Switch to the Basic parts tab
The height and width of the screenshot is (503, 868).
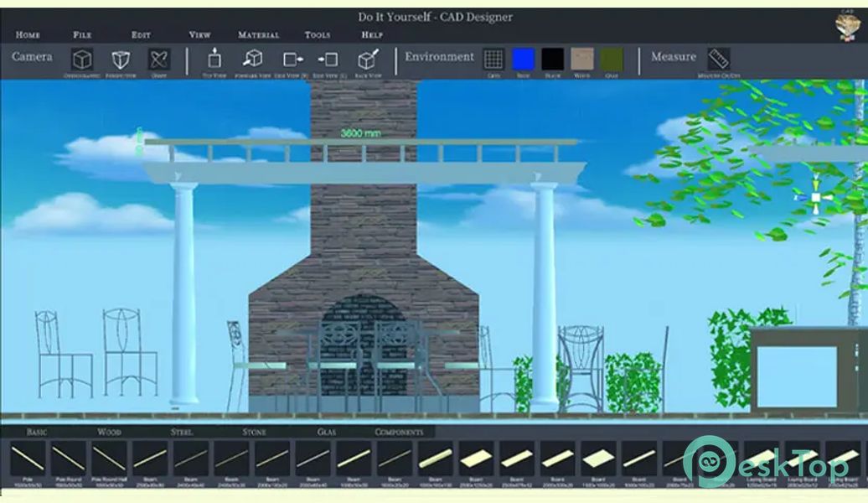tap(37, 432)
